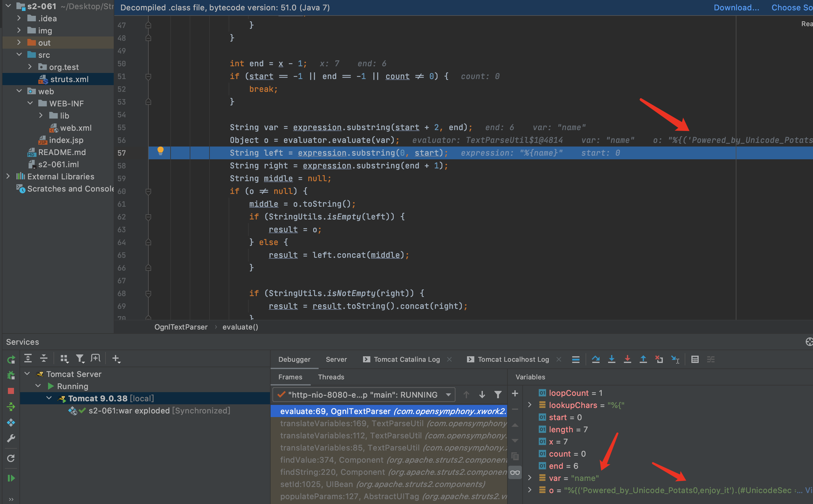
Task: Stop the running Tomcat server
Action: point(11,391)
